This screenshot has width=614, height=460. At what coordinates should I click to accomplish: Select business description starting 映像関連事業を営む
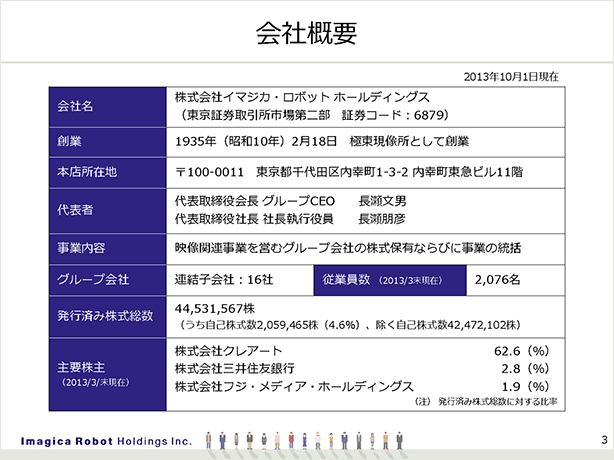(348, 248)
